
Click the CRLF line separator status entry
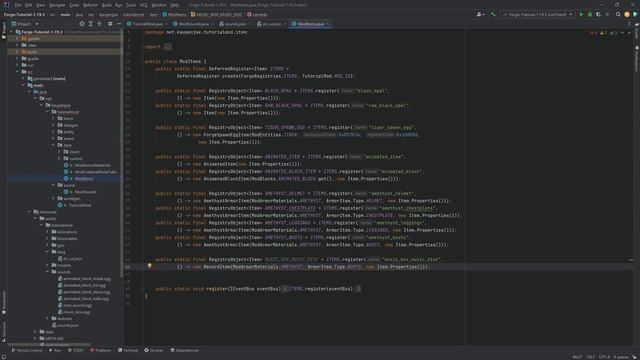pyautogui.click(x=590, y=357)
